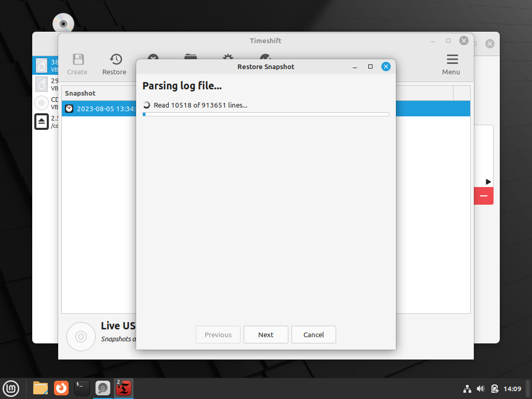Image resolution: width=532 pixels, height=399 pixels.
Task: Click the Restore toolbar button in Timeshift
Action: [x=114, y=64]
